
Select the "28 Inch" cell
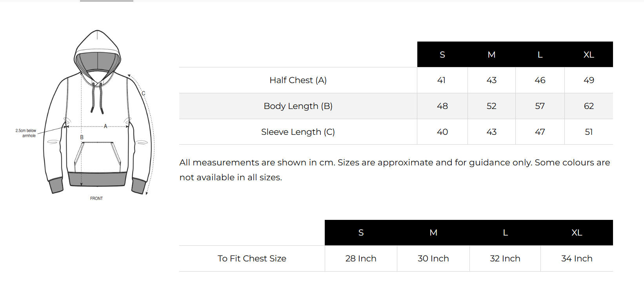click(361, 259)
